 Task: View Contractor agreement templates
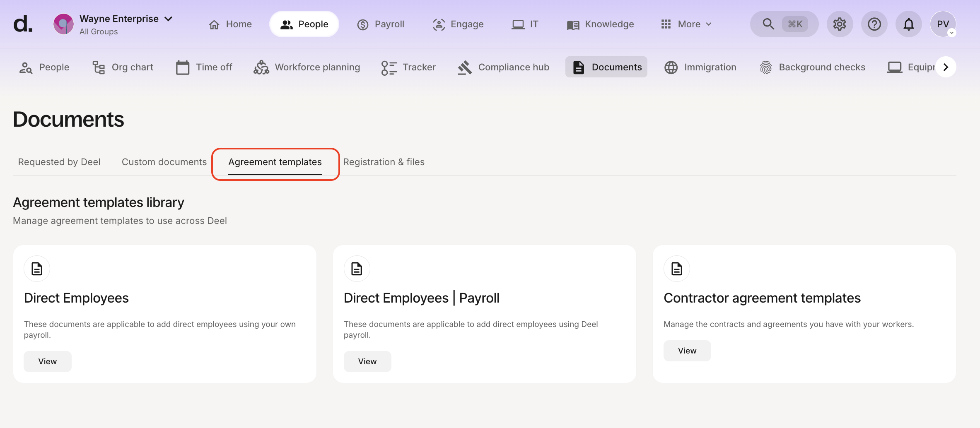[x=687, y=351]
